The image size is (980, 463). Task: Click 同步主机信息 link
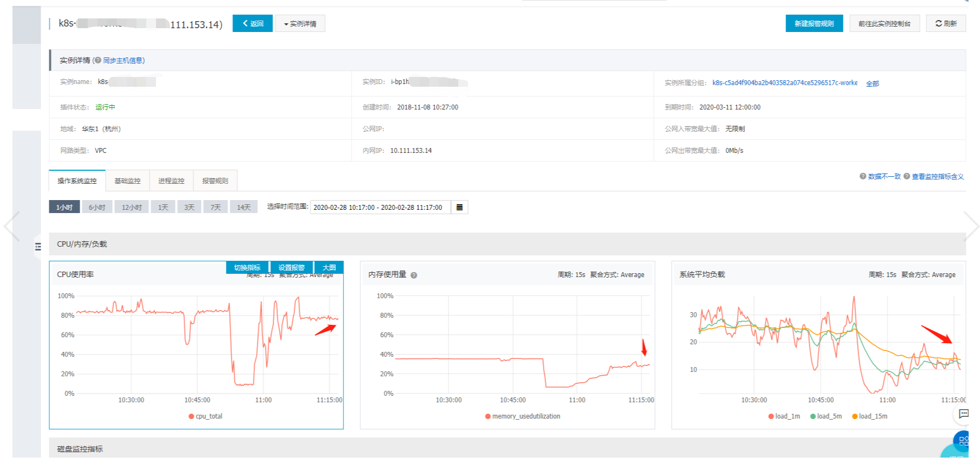[123, 60]
